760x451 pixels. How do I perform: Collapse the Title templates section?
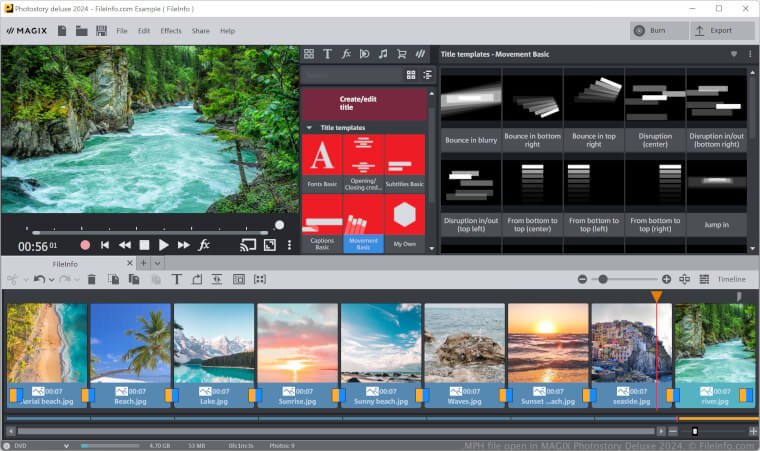(x=309, y=128)
